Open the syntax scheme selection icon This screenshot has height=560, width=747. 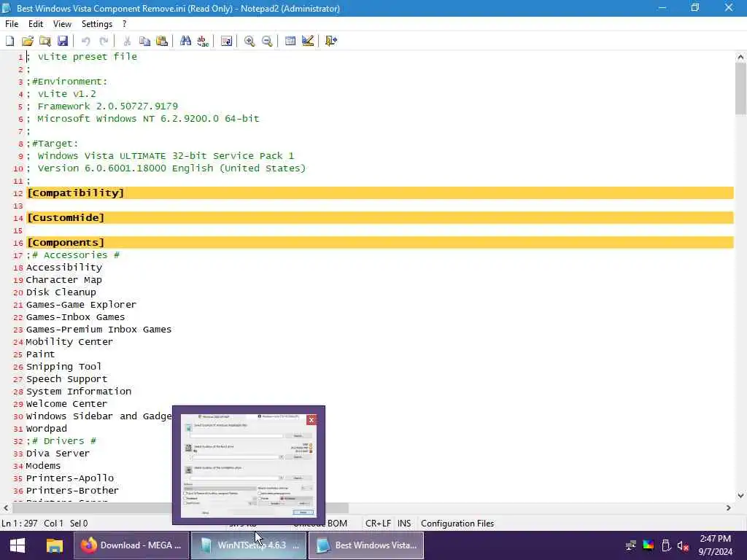pos(290,41)
